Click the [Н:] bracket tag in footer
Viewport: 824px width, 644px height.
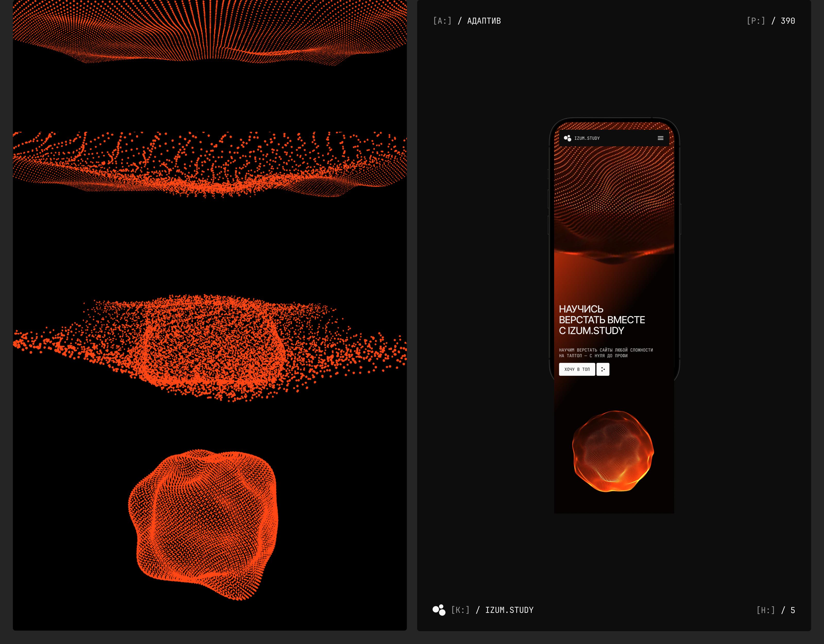(x=766, y=610)
